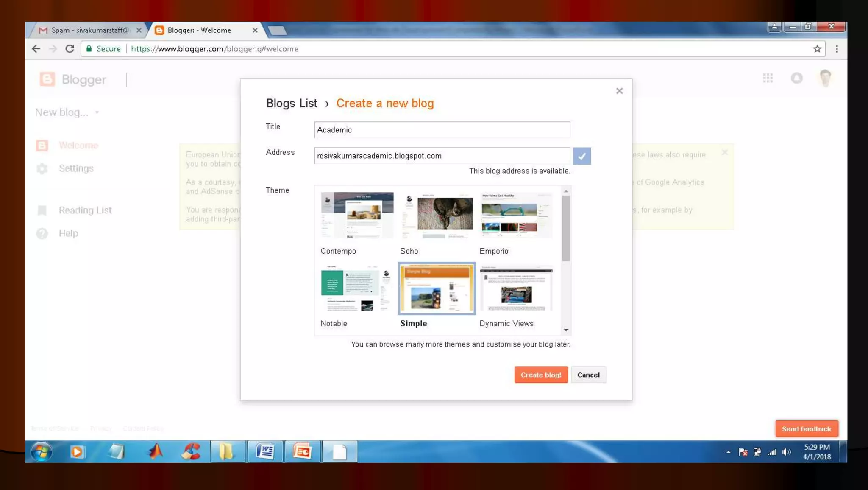
Task: Pick the Dynamic Views theme
Action: click(516, 288)
